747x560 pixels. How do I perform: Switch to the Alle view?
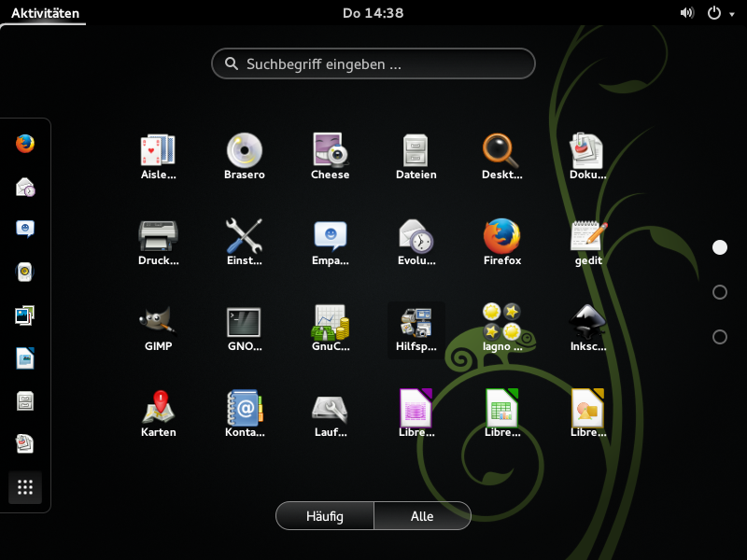point(423,516)
